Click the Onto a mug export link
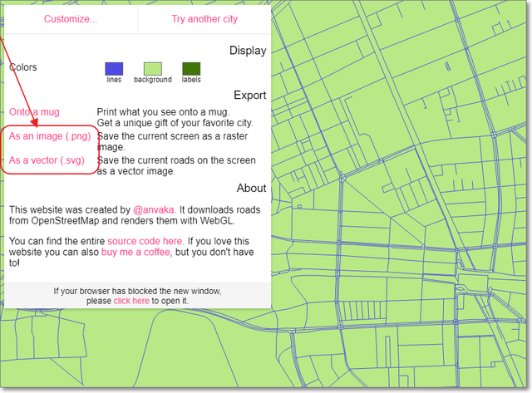Viewport: 532px width, 393px height. pos(34,111)
